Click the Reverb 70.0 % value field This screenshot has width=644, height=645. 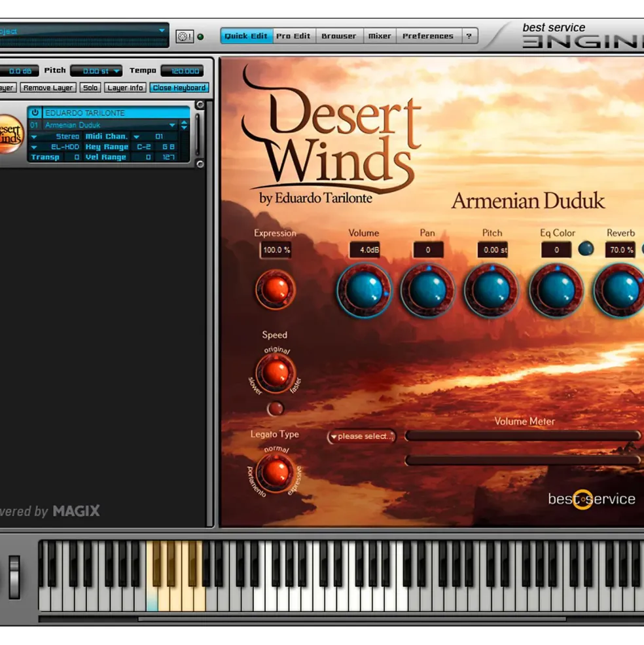[620, 249]
